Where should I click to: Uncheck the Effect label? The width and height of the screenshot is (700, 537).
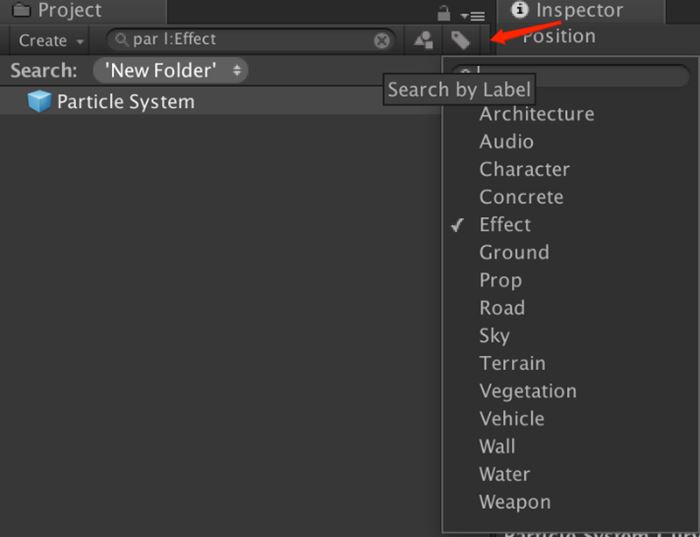click(x=505, y=225)
